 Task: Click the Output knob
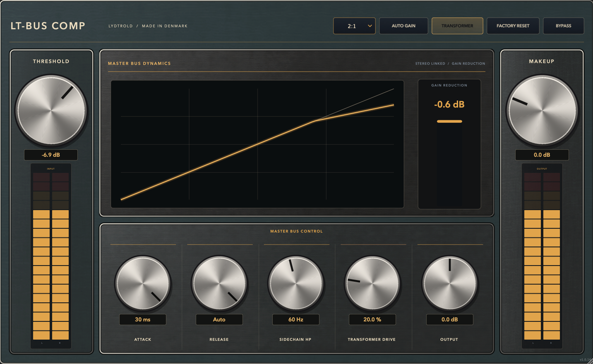(449, 283)
